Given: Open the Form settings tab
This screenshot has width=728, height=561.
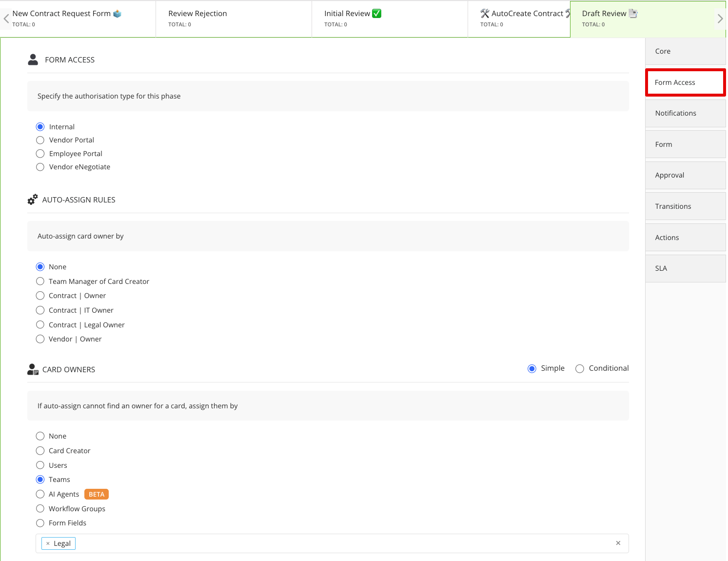Looking at the screenshot, I should [686, 144].
